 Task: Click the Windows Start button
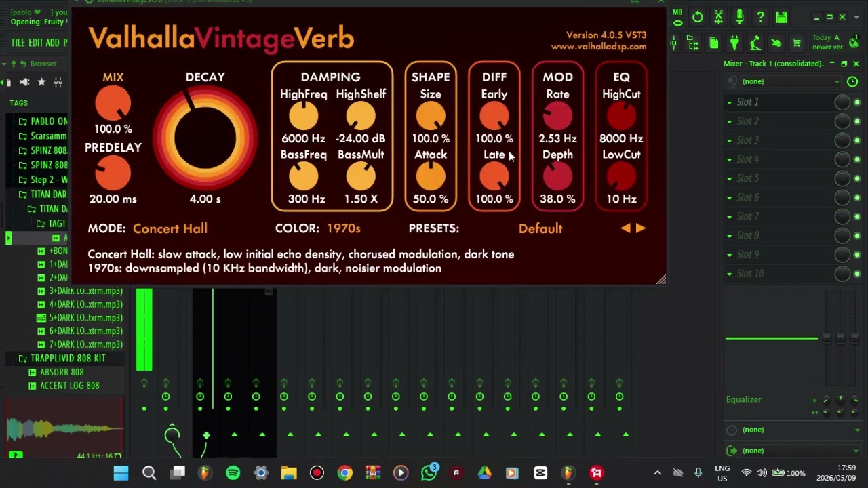click(x=121, y=472)
